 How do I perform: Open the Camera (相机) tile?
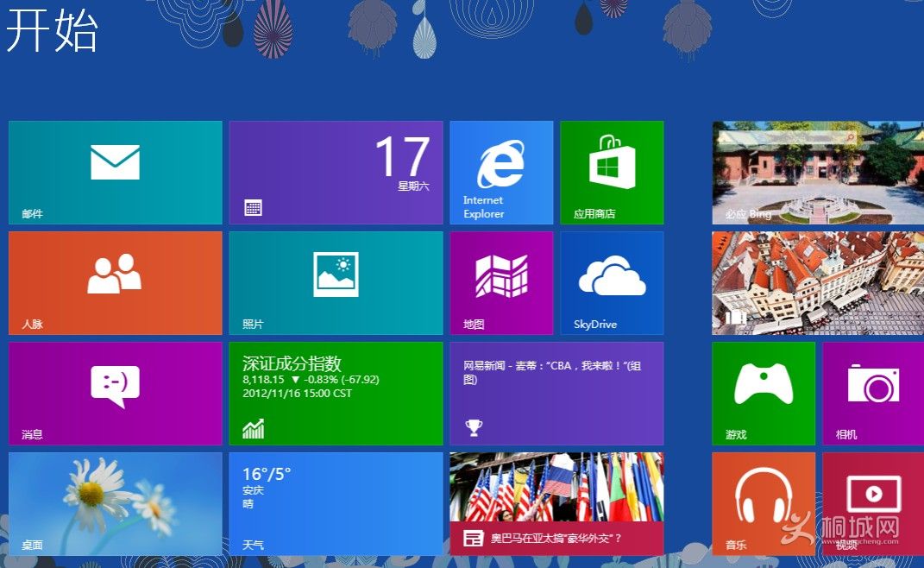tap(872, 394)
